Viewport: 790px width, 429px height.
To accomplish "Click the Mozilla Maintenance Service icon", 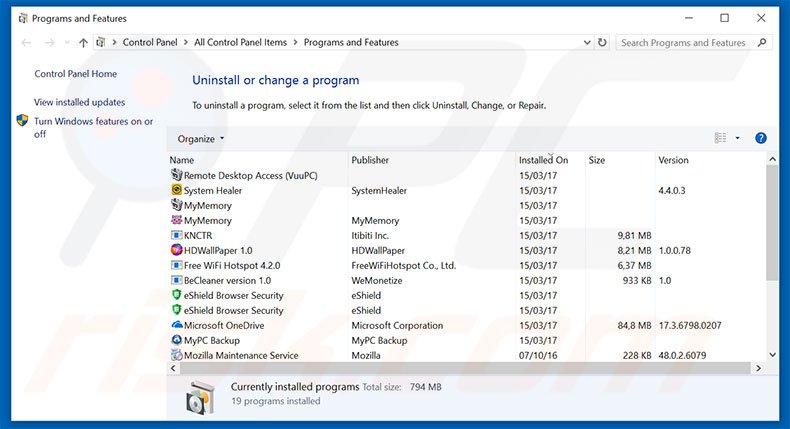I will pyautogui.click(x=176, y=354).
